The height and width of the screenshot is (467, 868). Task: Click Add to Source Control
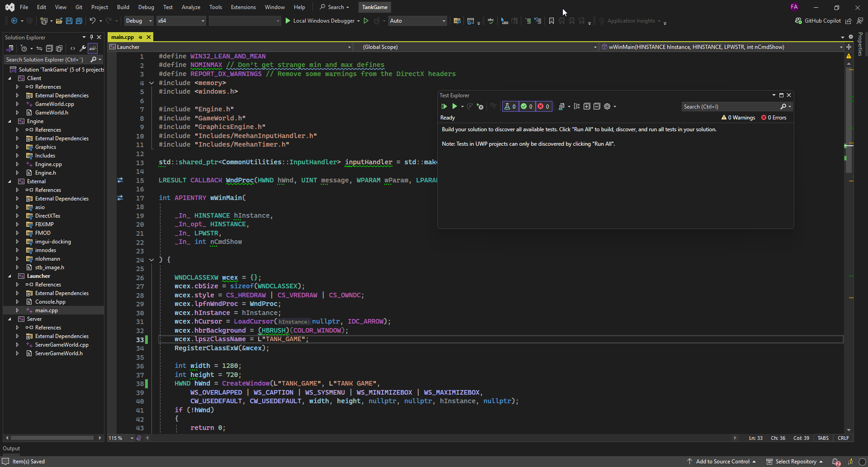(722, 462)
